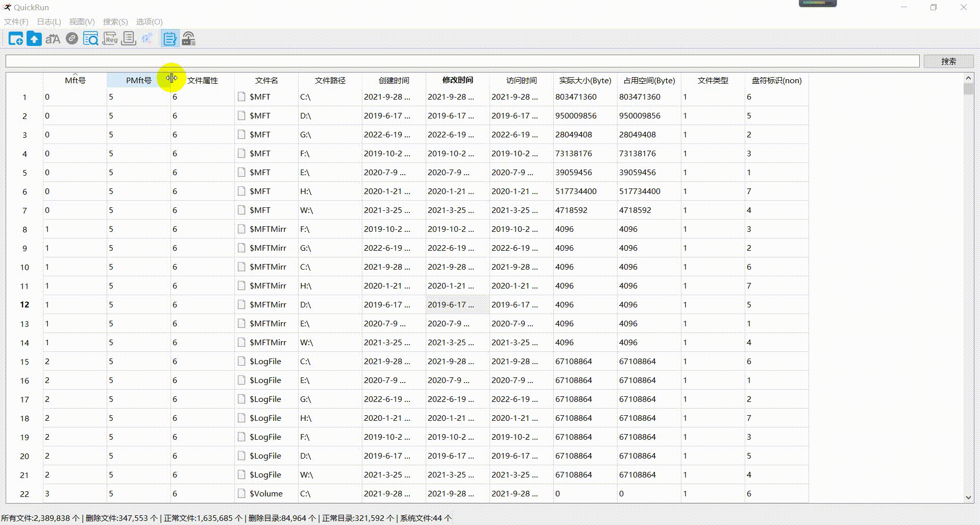Toggle the highlighted notepad edit icon
The image size is (980, 525).
[169, 39]
